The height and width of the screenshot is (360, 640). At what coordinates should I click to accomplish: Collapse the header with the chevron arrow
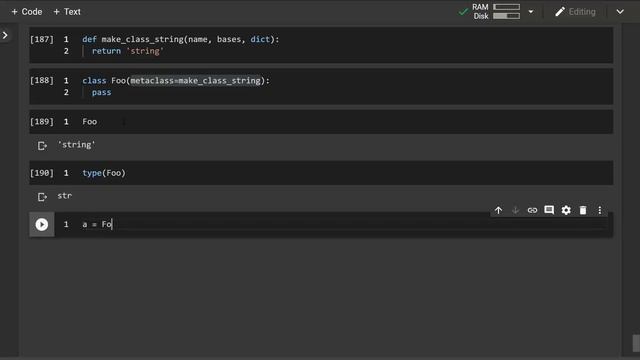[x=620, y=12]
